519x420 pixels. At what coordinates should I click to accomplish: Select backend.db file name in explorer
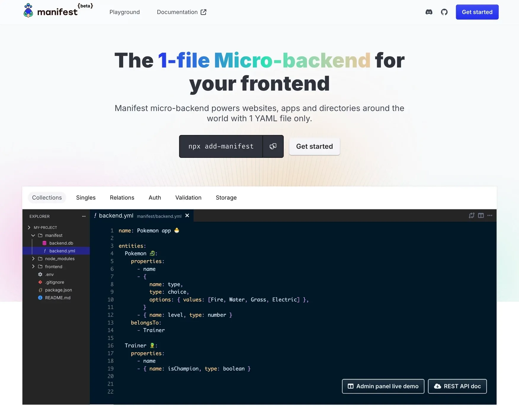click(61, 243)
